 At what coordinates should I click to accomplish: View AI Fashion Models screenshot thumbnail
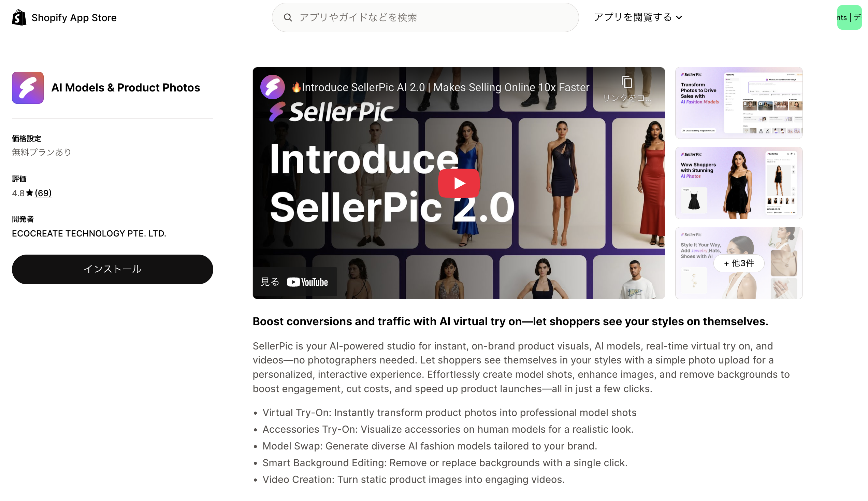(x=739, y=103)
